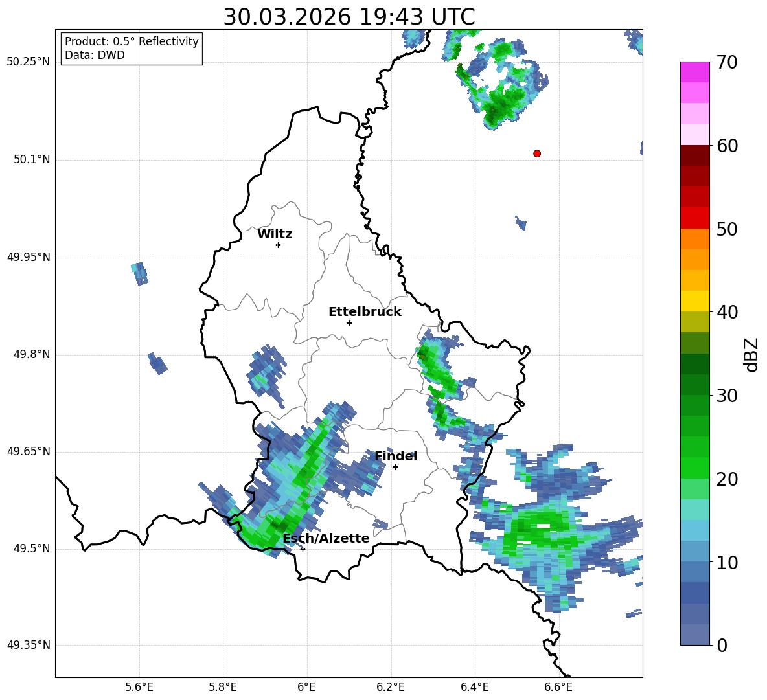The height and width of the screenshot is (700, 767).
Task: Click the 6.4°E longitude label
Action: [474, 687]
